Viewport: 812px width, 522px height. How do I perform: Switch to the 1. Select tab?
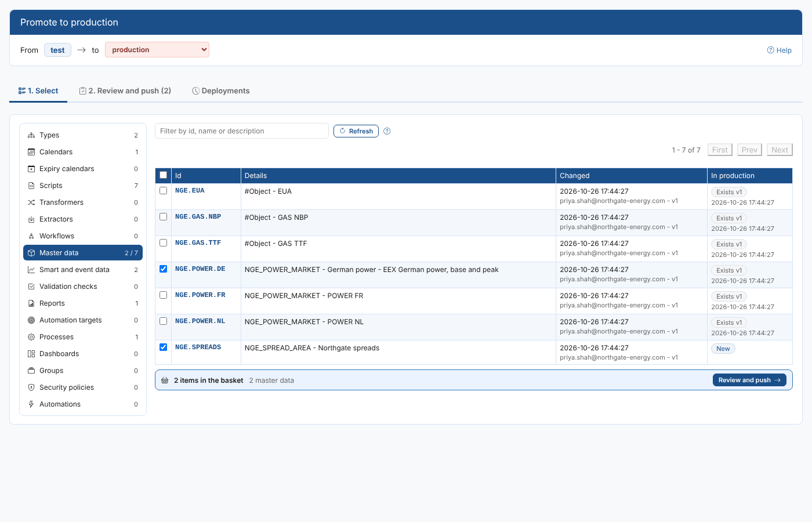point(38,91)
